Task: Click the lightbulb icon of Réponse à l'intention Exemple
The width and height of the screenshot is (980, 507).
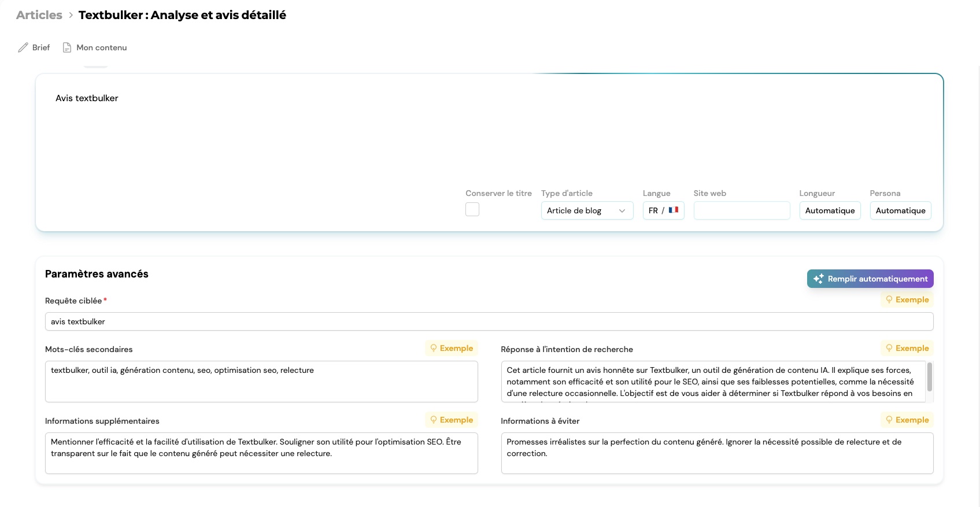Action: pos(889,348)
